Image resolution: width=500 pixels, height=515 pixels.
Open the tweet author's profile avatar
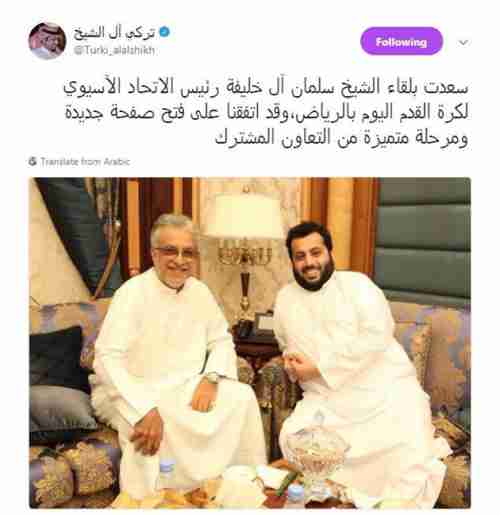pyautogui.click(x=47, y=41)
